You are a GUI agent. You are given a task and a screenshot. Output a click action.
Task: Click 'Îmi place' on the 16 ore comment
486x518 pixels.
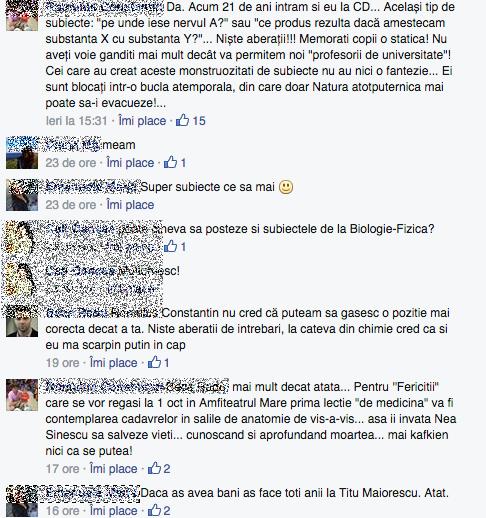(114, 511)
